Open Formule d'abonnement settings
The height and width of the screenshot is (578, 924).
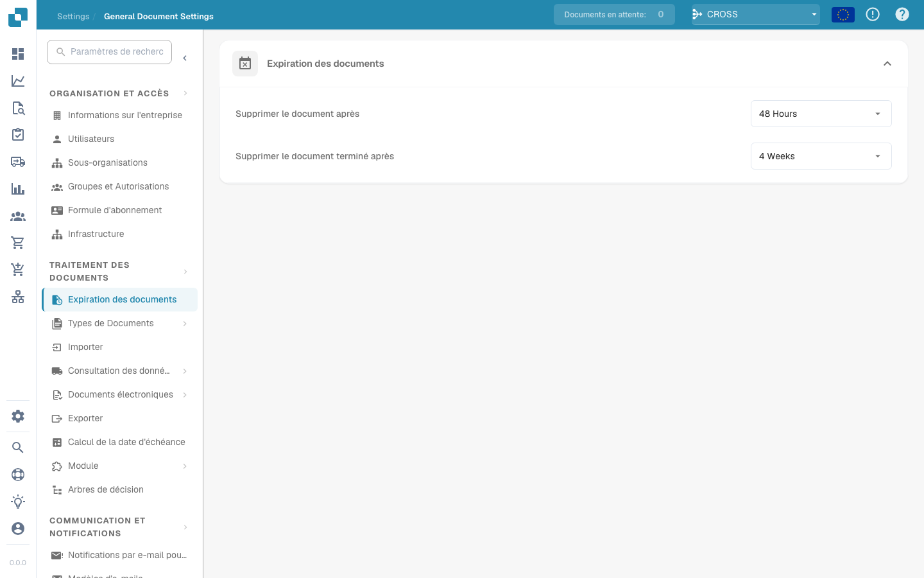pyautogui.click(x=119, y=211)
